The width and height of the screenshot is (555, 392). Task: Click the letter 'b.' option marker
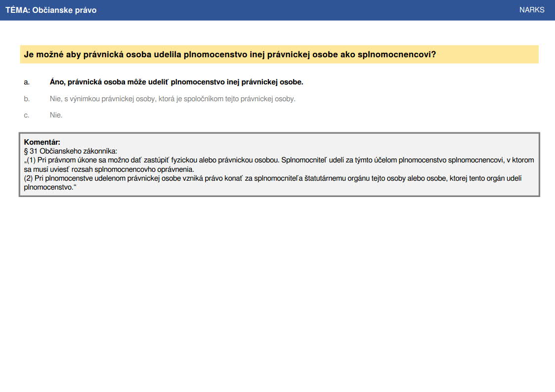(27, 99)
